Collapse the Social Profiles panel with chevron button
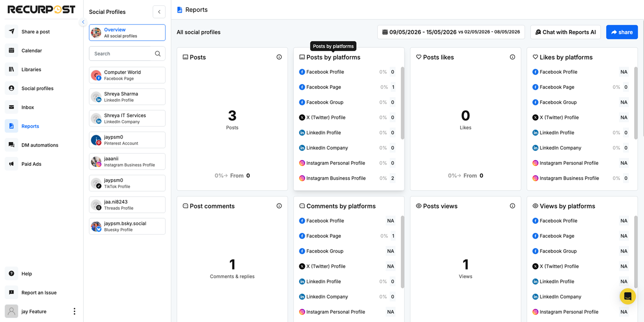This screenshot has width=644, height=322. (159, 12)
